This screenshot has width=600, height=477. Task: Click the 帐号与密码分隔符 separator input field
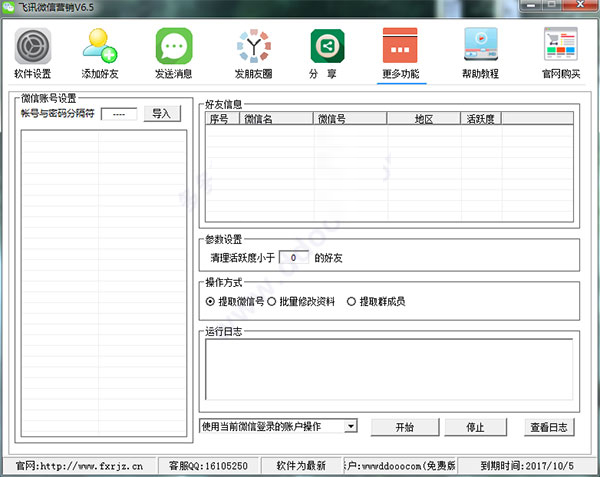coord(119,114)
